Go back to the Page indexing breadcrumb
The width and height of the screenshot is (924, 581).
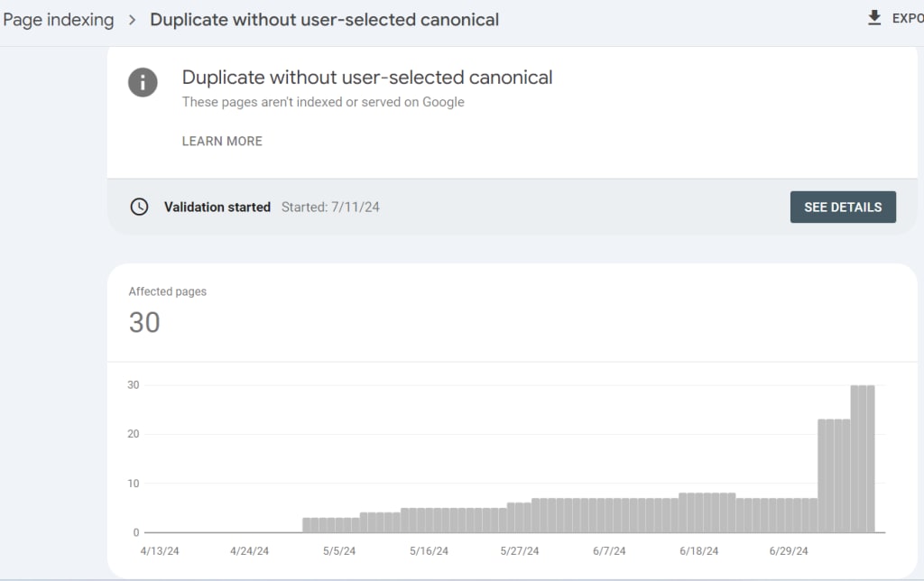coord(59,20)
